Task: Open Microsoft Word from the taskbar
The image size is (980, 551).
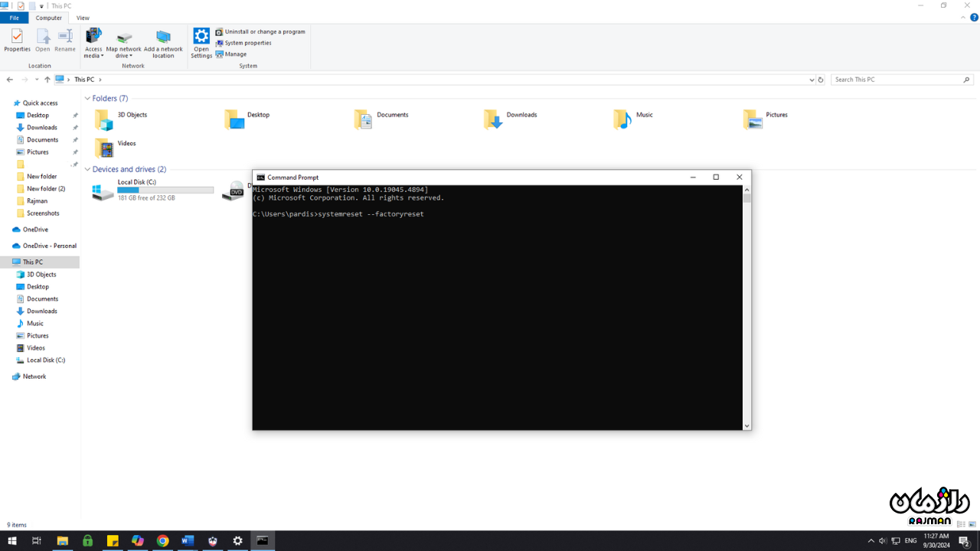Action: [188, 541]
